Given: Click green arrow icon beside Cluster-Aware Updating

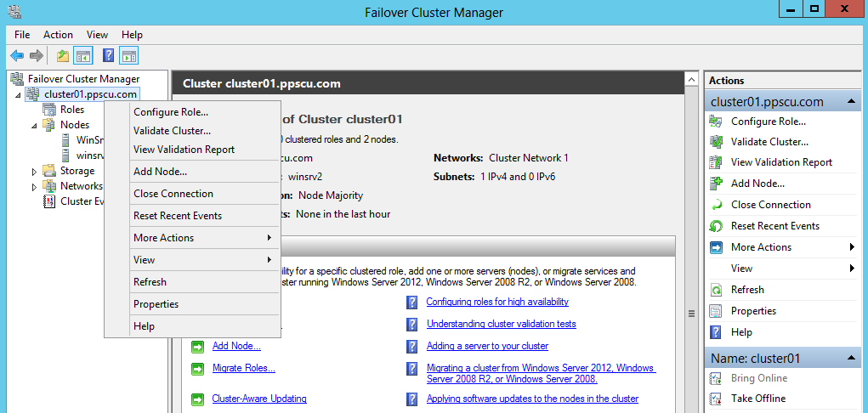Looking at the screenshot, I should pos(197,399).
